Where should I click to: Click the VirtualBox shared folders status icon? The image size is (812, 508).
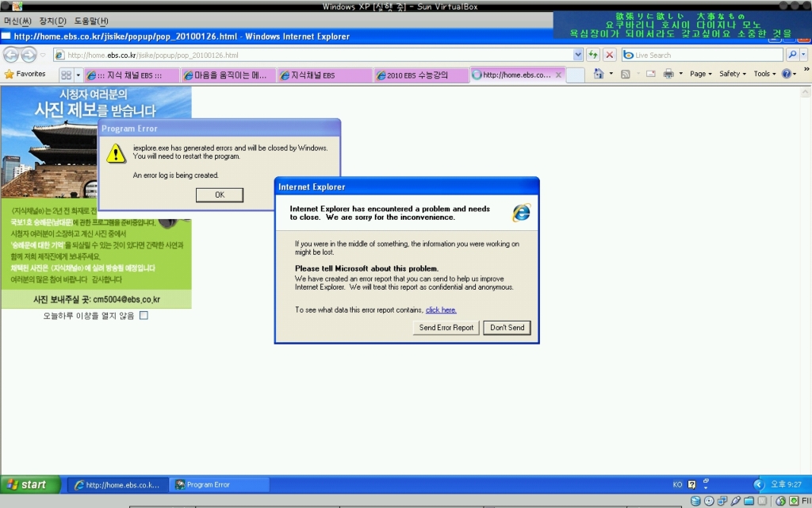(749, 501)
